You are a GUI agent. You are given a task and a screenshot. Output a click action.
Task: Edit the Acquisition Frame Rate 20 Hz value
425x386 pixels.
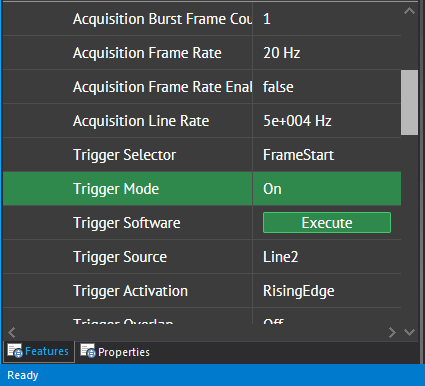coord(327,53)
